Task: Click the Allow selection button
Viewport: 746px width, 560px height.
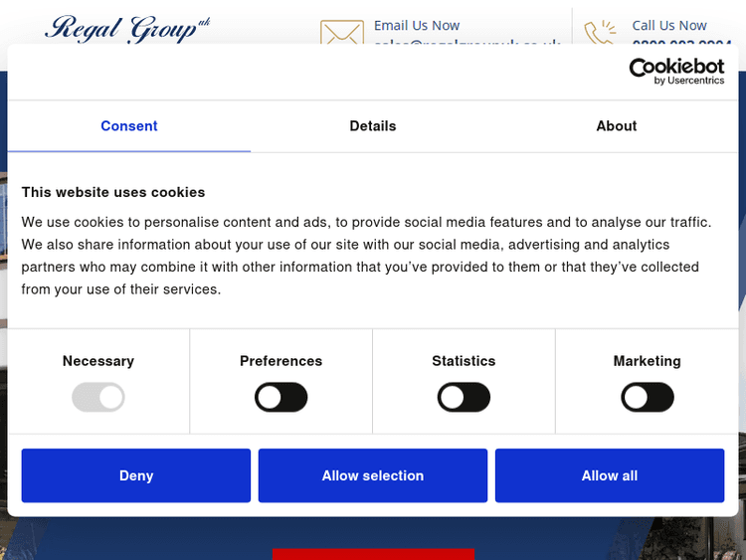Action: point(373,475)
